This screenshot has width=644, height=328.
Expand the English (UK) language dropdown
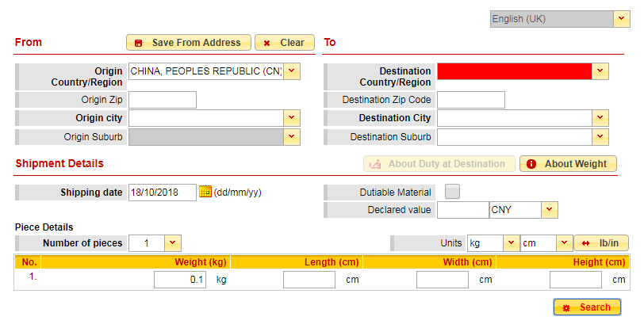pos(622,19)
